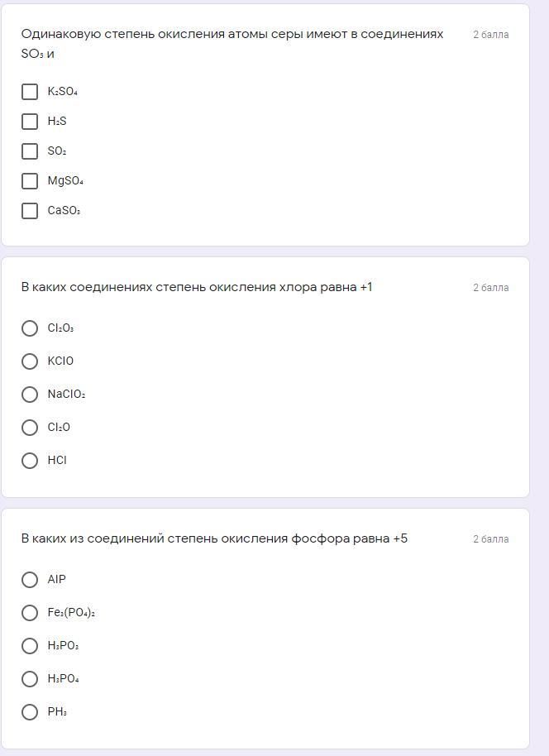Choose HCl as the answer

[x=30, y=461]
